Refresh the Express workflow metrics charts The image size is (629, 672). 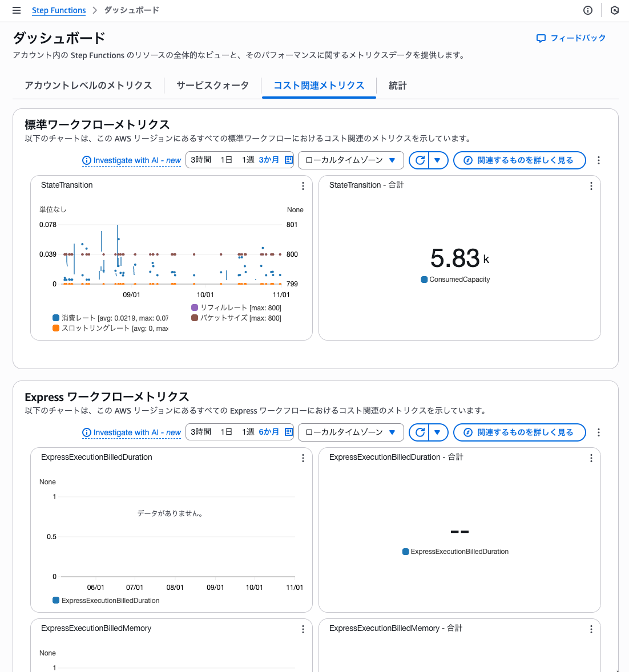coord(420,432)
